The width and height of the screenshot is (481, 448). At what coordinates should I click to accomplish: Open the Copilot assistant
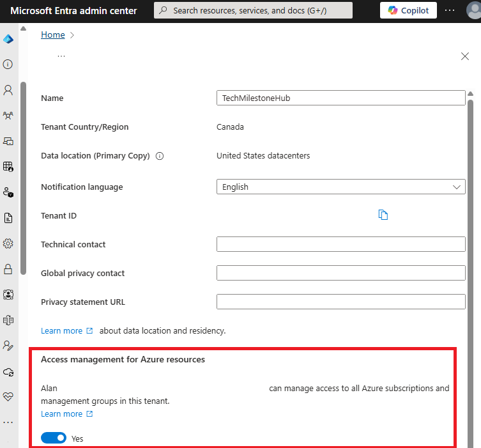pos(408,10)
